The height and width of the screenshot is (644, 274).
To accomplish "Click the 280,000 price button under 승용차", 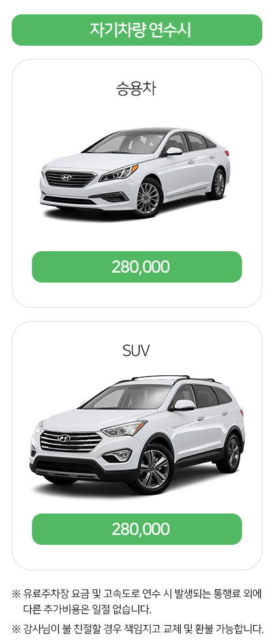I will click(x=137, y=267).
